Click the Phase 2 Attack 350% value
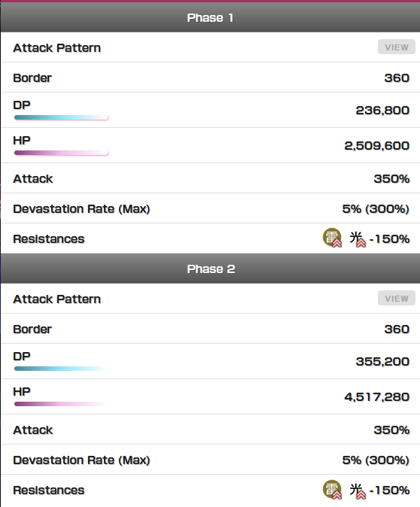Viewport: 420px width, 507px height. (392, 430)
